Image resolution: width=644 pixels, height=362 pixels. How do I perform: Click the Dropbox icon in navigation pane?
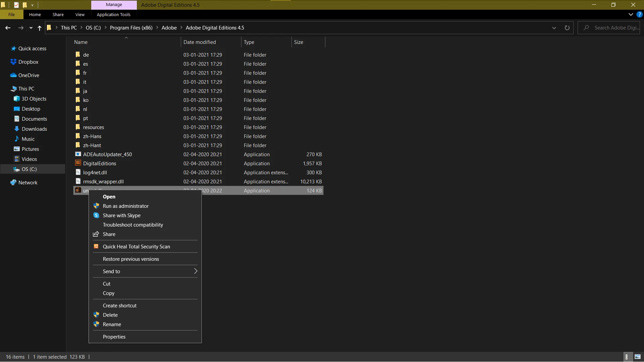(13, 62)
